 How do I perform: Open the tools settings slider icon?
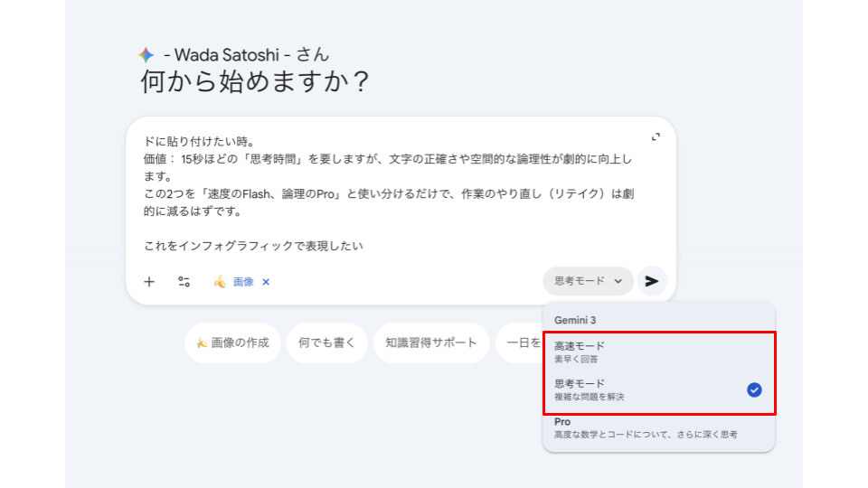point(184,282)
